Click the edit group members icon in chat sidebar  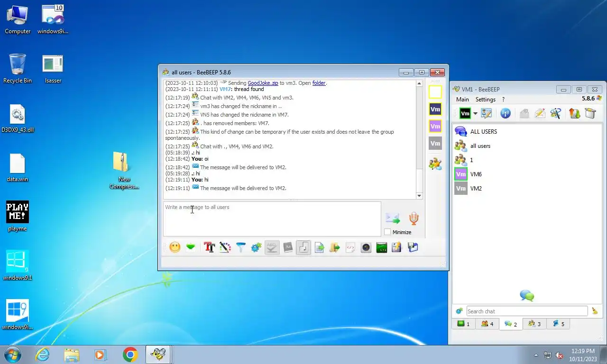pos(435,164)
